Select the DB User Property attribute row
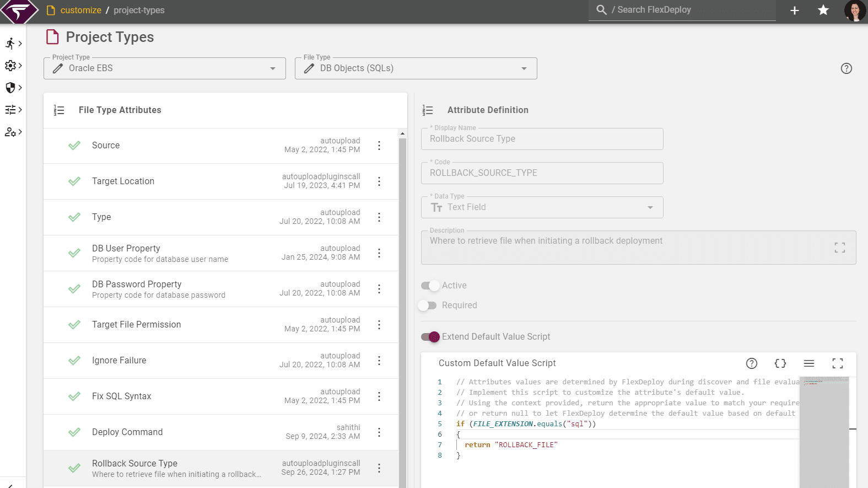868x488 pixels. coord(220,253)
